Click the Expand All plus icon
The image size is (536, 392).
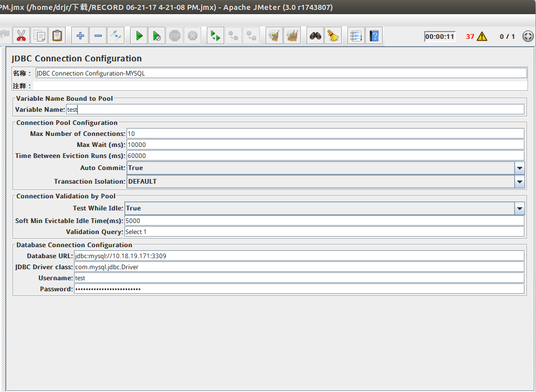(80, 36)
